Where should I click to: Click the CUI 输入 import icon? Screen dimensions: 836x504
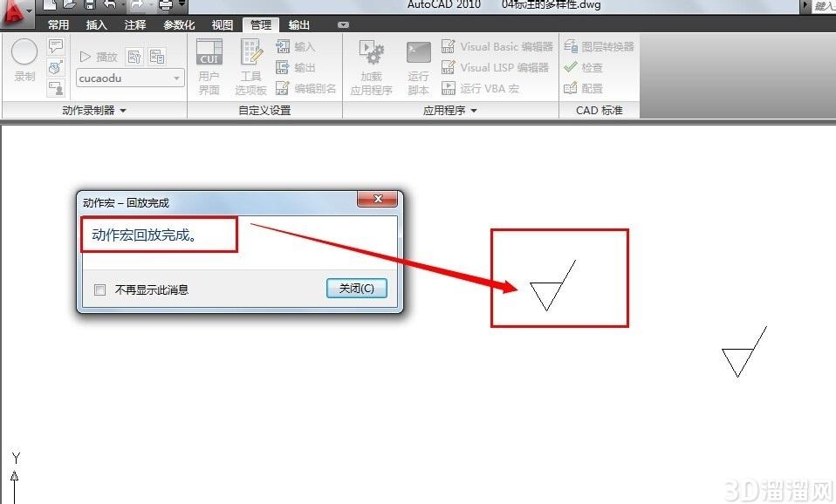[282, 47]
